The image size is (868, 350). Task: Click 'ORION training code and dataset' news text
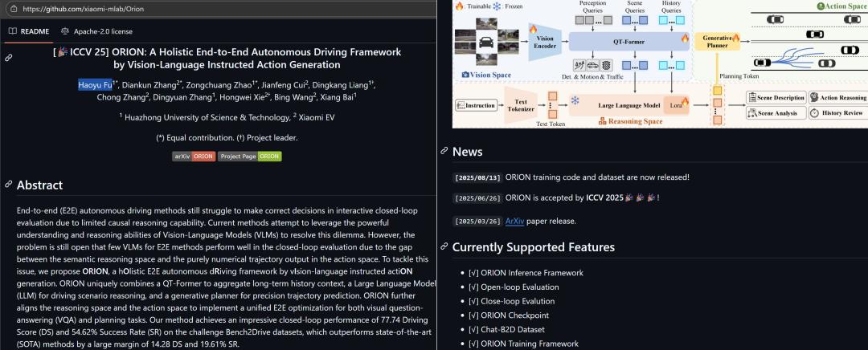tap(597, 177)
